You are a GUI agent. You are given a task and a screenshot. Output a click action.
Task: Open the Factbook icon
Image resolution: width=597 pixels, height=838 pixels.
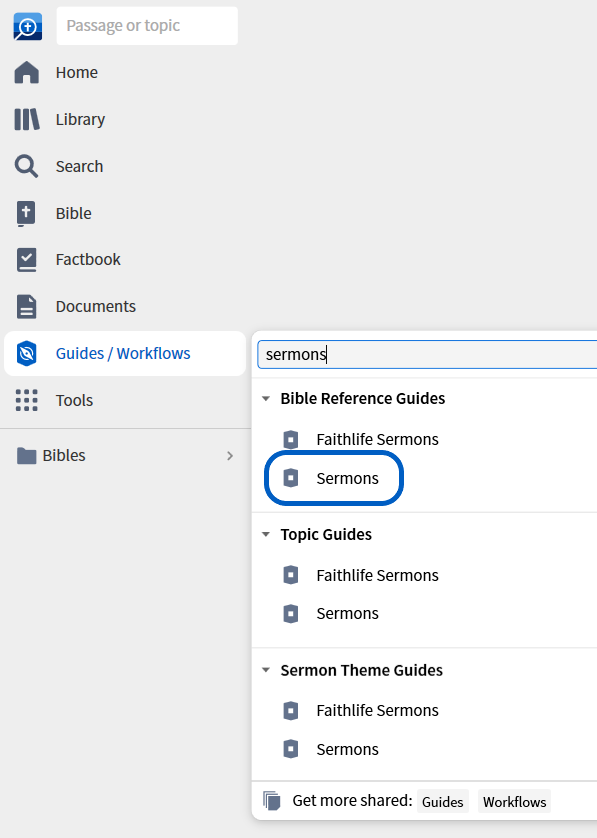(26, 260)
